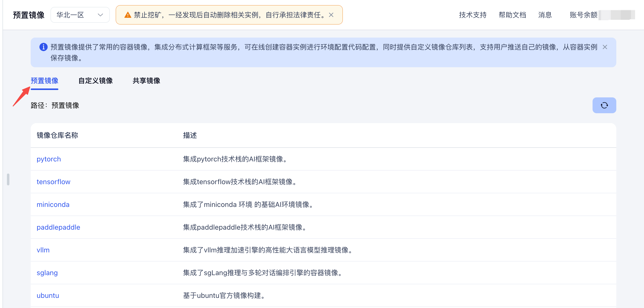Open 消息 messages
The height and width of the screenshot is (308, 644).
point(545,15)
